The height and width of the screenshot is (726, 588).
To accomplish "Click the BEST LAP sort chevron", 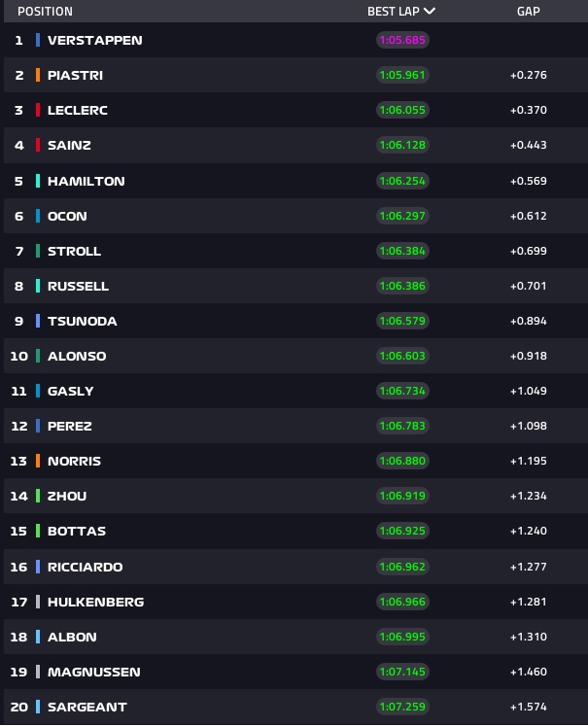I will pyautogui.click(x=430, y=11).
